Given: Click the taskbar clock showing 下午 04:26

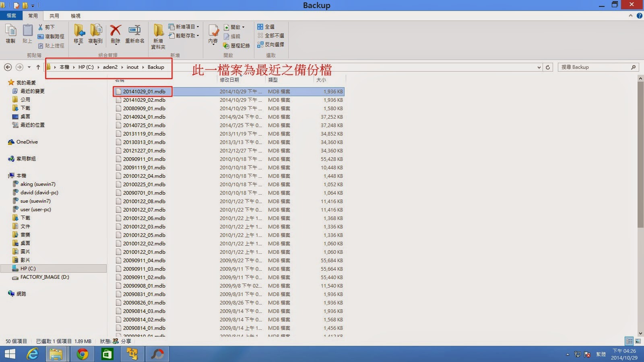Looking at the screenshot, I should 624,354.
